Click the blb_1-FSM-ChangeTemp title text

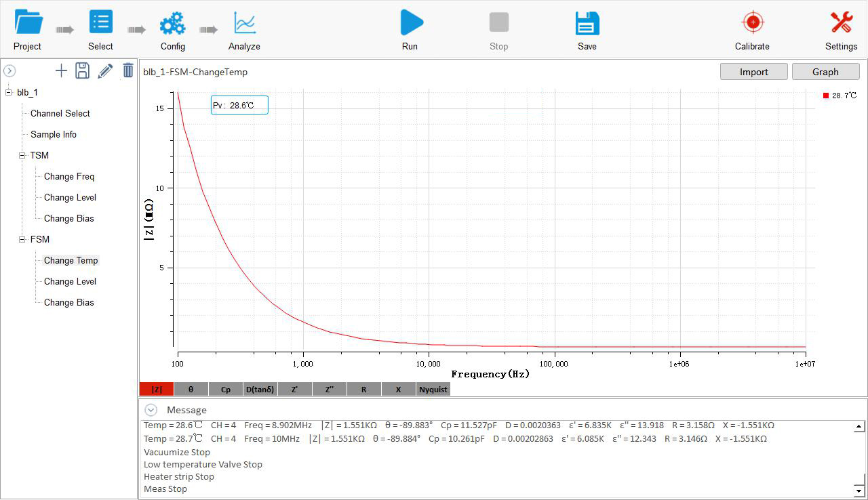195,72
